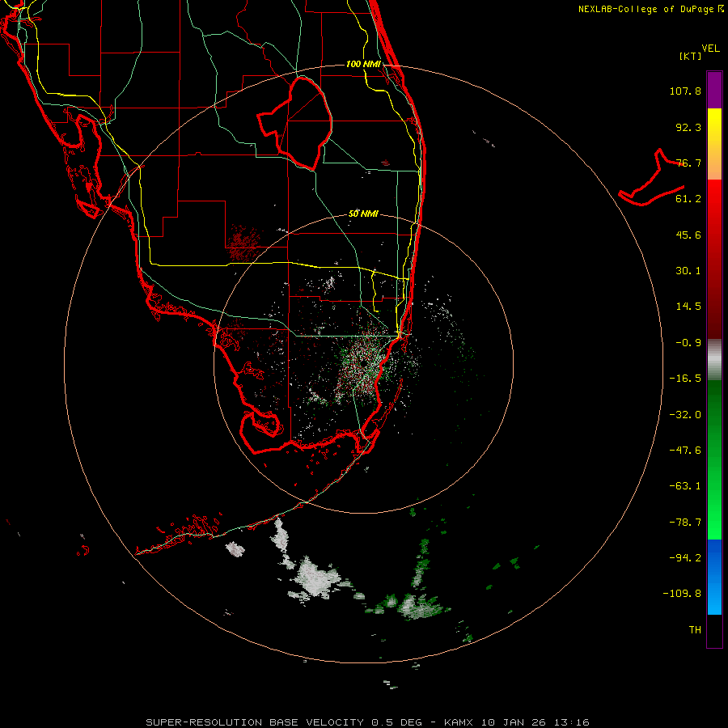
Task: Click the 100 NMI range ring label
Action: 363,64
